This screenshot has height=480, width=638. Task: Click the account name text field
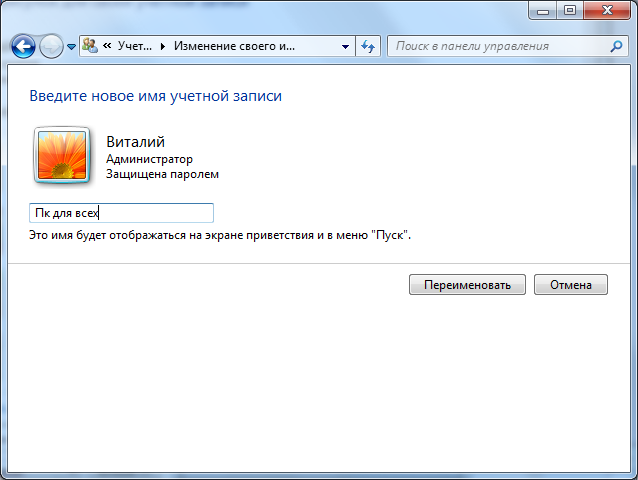pos(121,213)
